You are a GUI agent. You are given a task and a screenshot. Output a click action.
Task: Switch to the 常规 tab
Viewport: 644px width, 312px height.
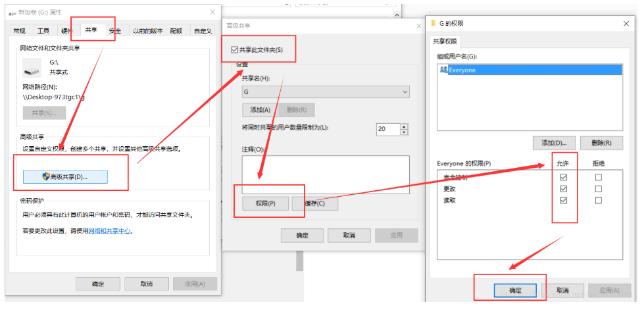point(19,31)
